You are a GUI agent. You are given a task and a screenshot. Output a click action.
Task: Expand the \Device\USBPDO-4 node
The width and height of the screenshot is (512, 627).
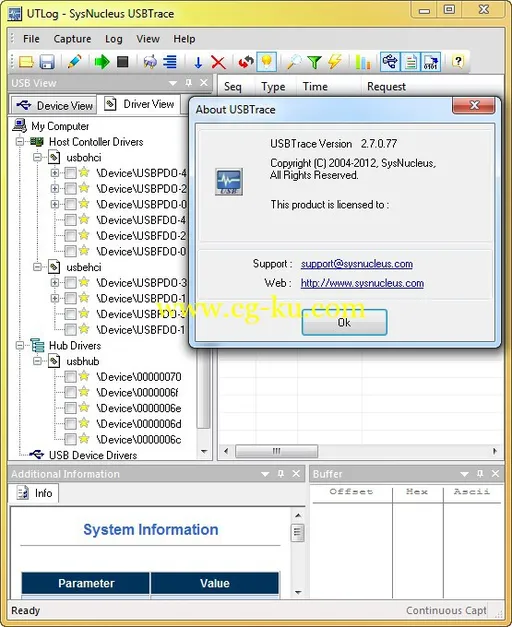coord(55,173)
